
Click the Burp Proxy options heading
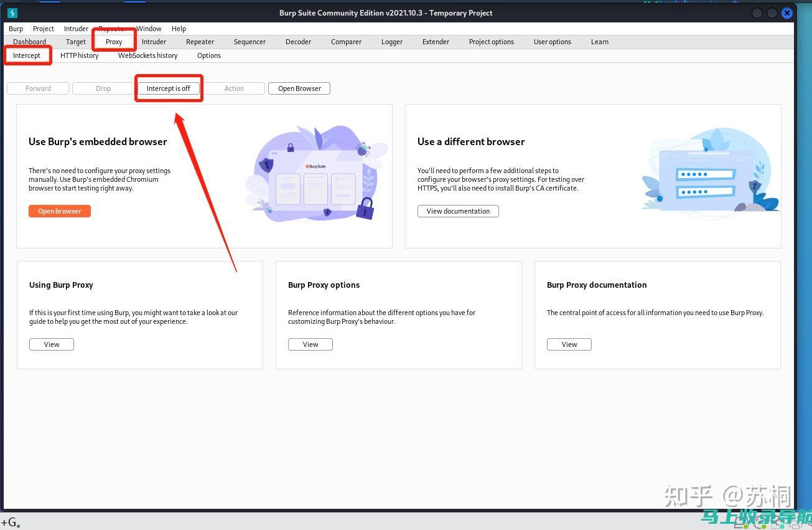click(324, 285)
